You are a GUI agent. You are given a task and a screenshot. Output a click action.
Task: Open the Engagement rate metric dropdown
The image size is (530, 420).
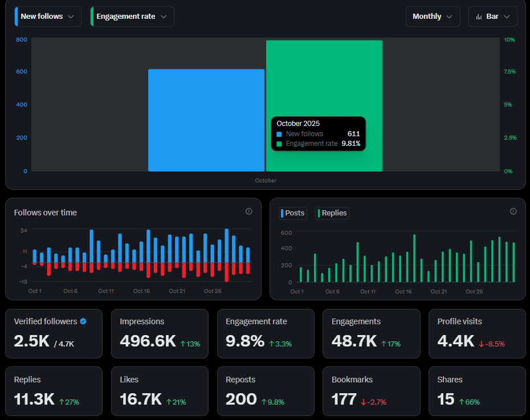tap(132, 17)
